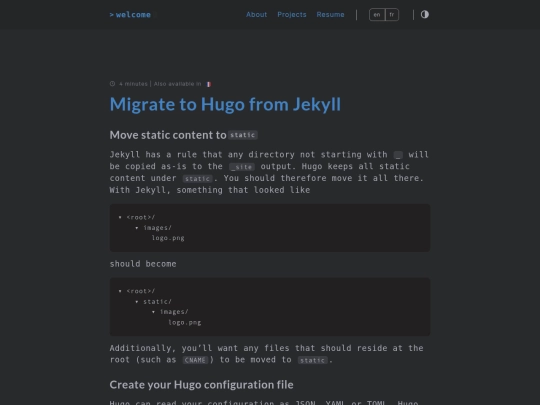This screenshot has width=540, height=405.
Task: Go to the welcome home link
Action: click(x=130, y=15)
